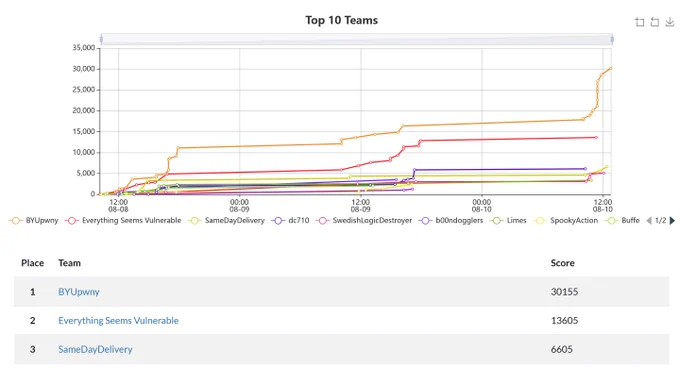680x368 pixels.
Task: Toggle Limes series in legend
Action: click(x=508, y=221)
